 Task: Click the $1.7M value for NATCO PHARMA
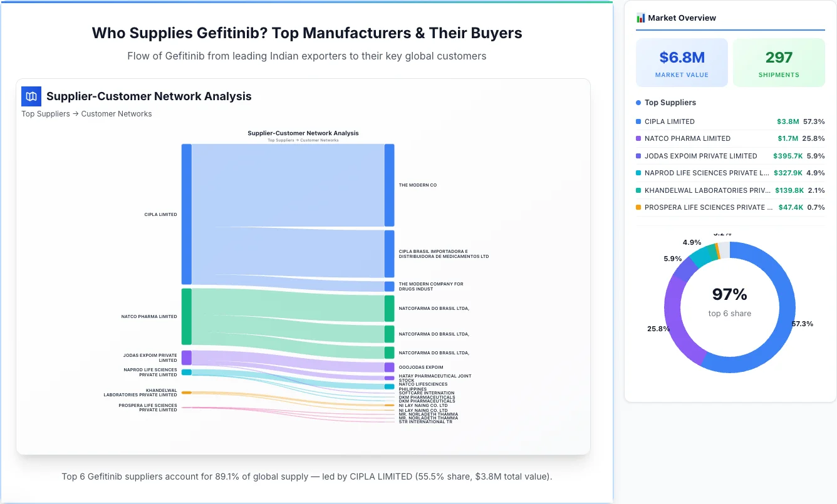point(788,138)
